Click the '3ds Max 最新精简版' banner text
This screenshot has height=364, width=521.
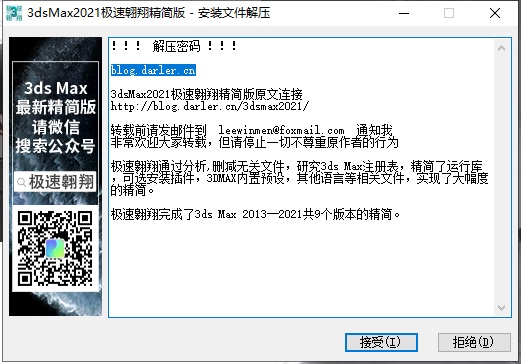(56, 98)
